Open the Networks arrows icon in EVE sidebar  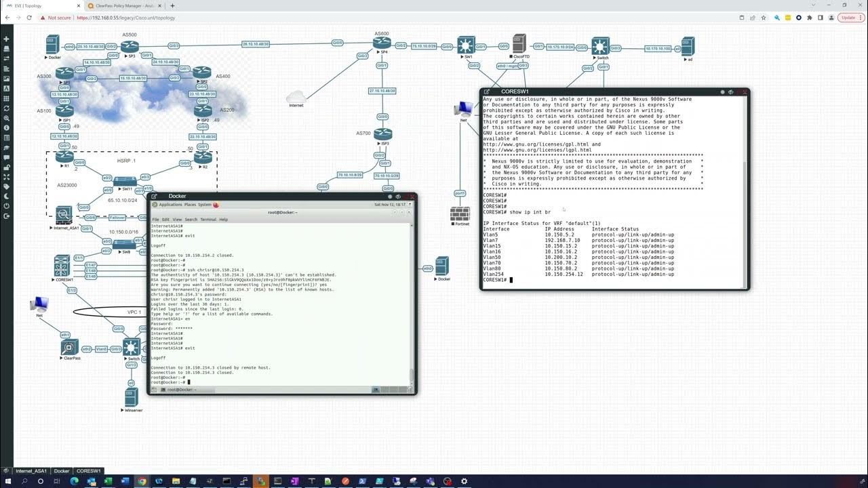coord(6,59)
